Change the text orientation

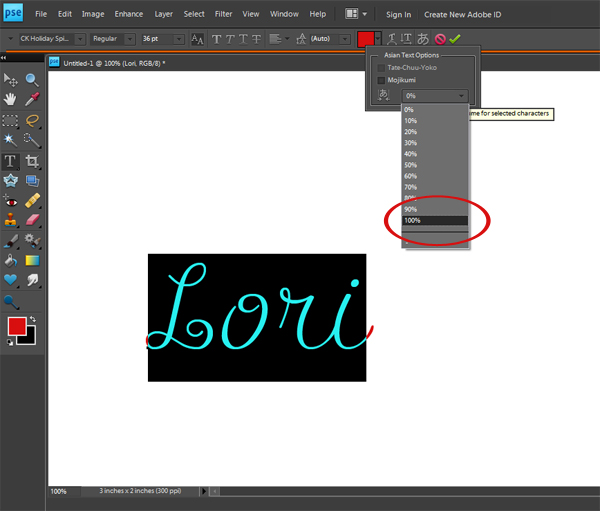406,39
